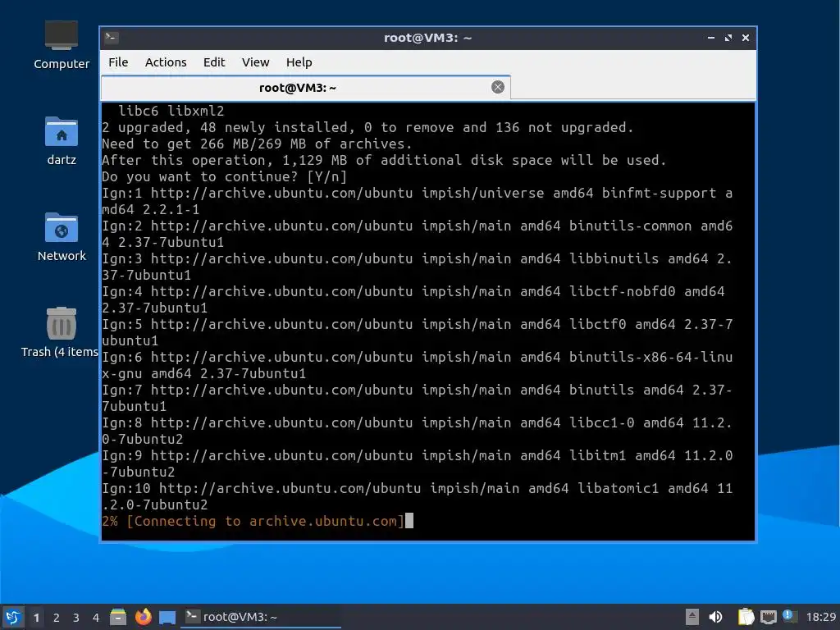Click the 'After this operation, 1,129 MB' line
840x630 pixels.
(384, 160)
